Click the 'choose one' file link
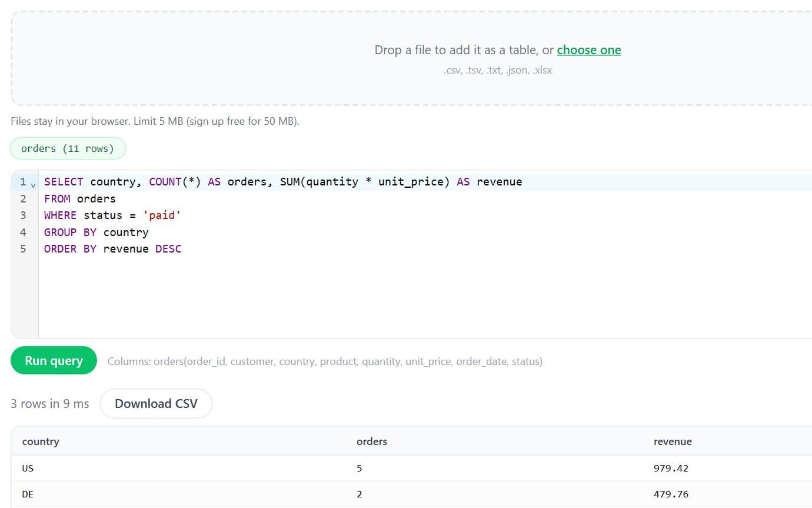The width and height of the screenshot is (812, 508). coord(589,50)
